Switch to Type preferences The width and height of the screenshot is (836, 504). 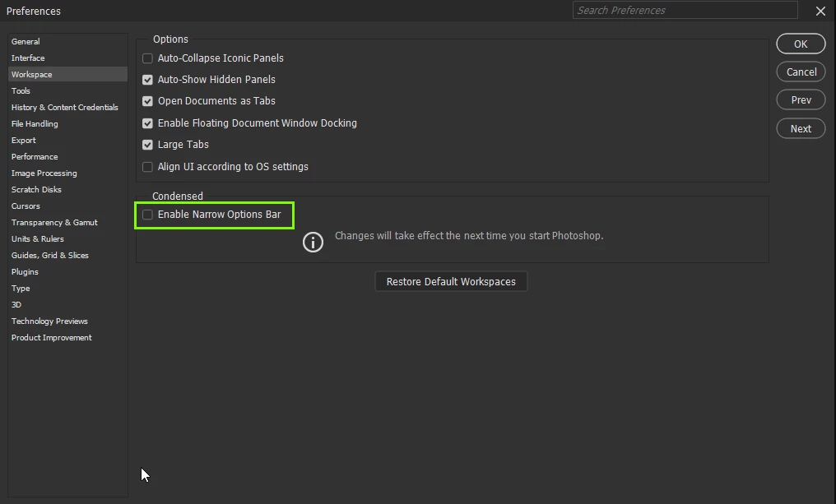(67, 289)
